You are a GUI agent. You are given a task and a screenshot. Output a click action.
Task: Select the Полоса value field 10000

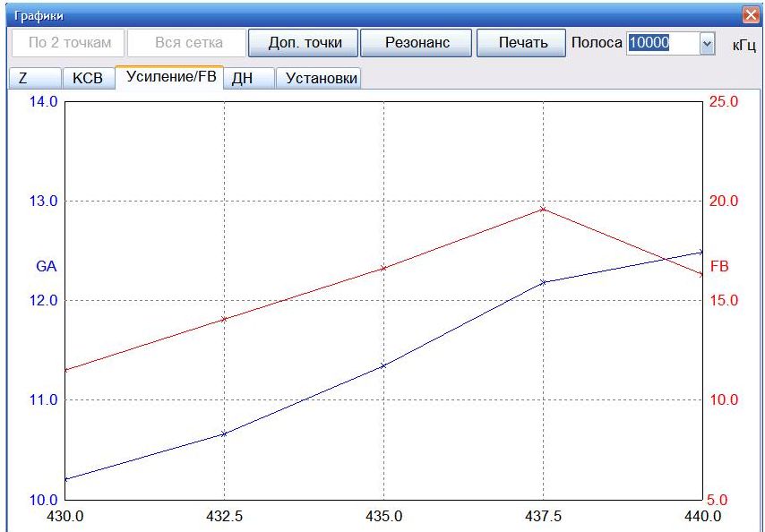pyautogui.click(x=664, y=43)
